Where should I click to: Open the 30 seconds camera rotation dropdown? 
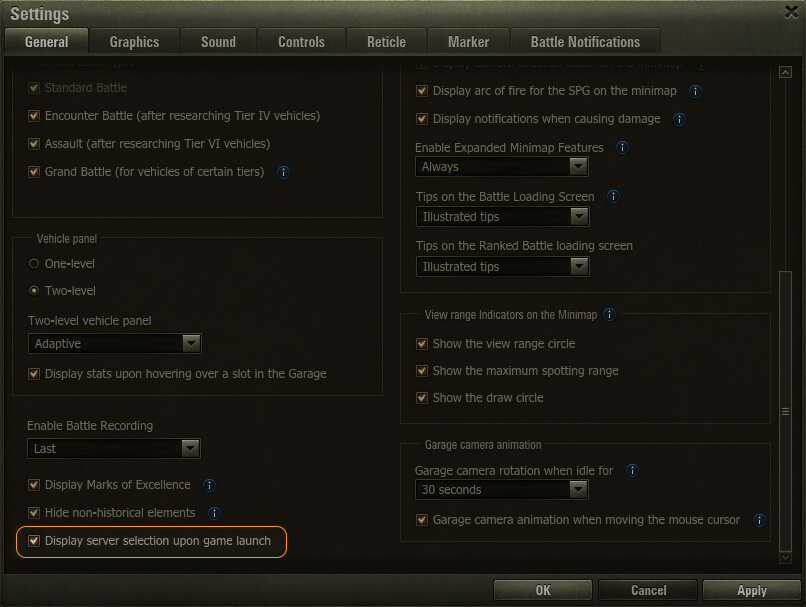tap(501, 490)
